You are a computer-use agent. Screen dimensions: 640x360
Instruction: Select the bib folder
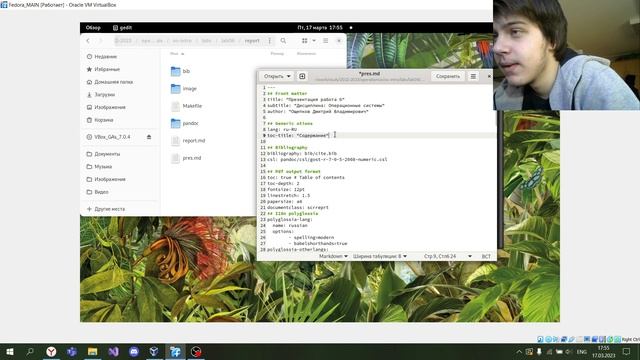coord(180,71)
